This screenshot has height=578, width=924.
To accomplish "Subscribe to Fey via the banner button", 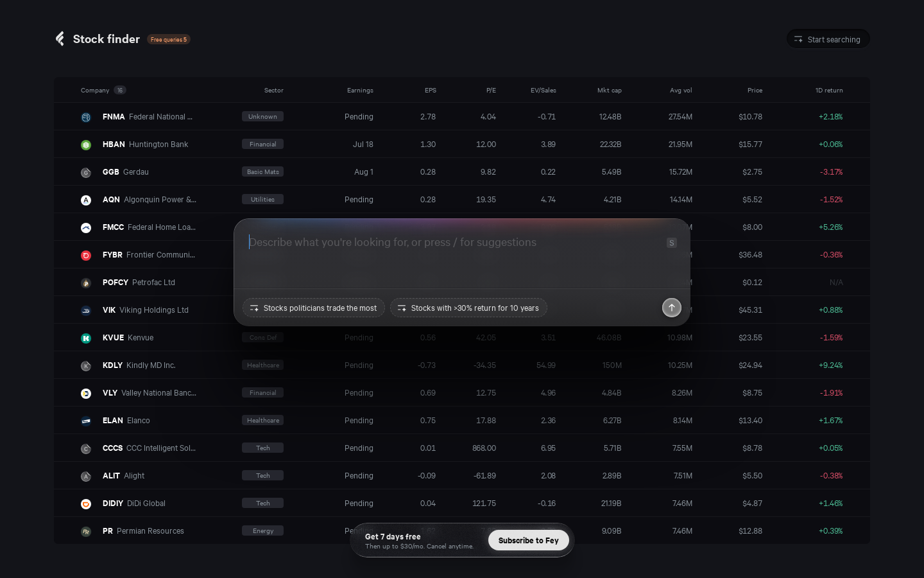I will (x=529, y=540).
